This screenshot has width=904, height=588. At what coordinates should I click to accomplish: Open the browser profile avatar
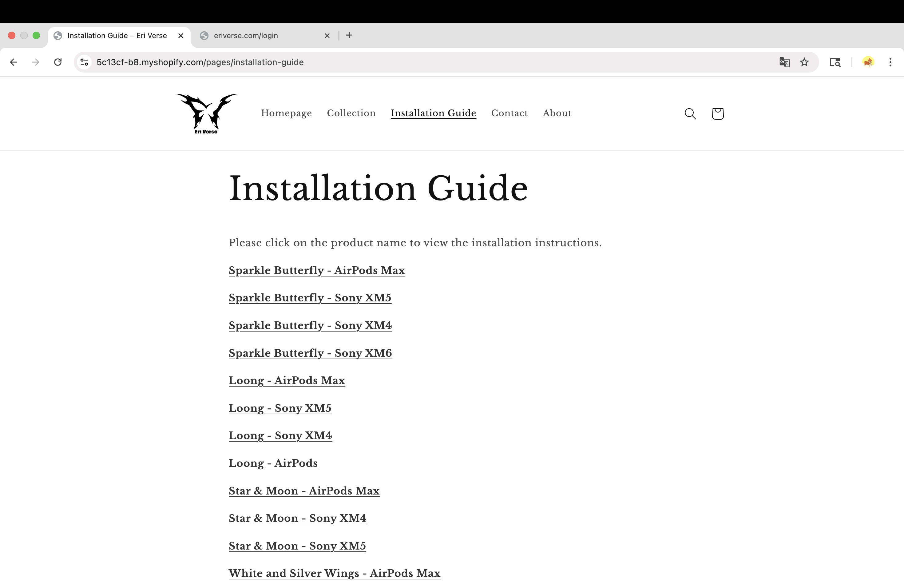pyautogui.click(x=868, y=62)
